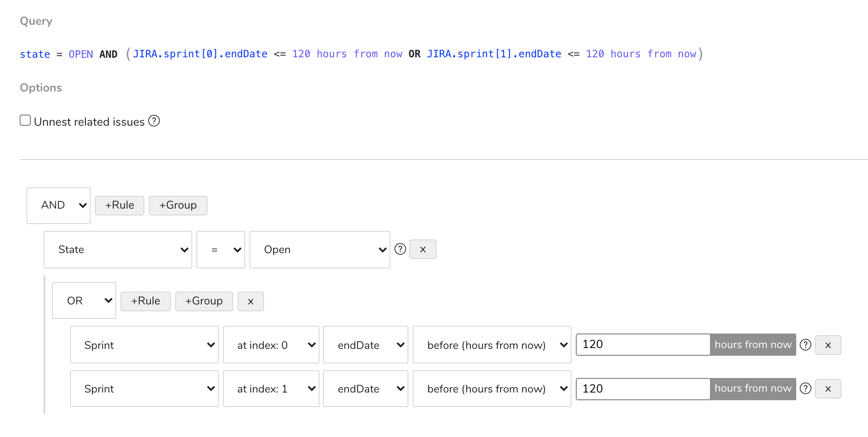Show help for the index 1 Sprint rule

coord(806,388)
